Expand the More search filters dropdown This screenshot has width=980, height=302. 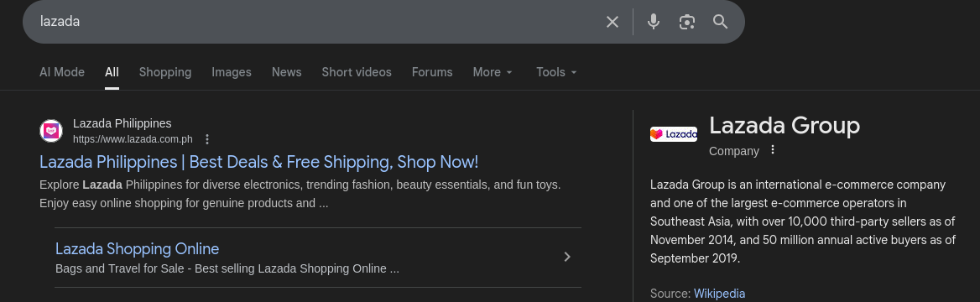(493, 72)
